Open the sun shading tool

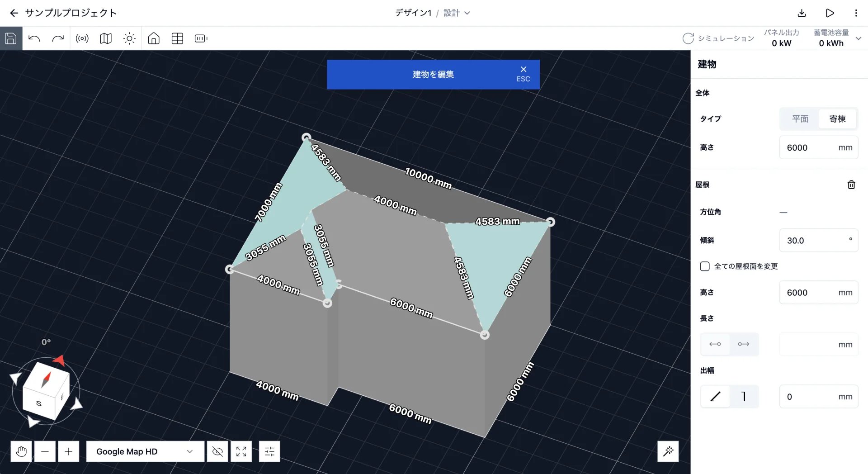point(129,38)
